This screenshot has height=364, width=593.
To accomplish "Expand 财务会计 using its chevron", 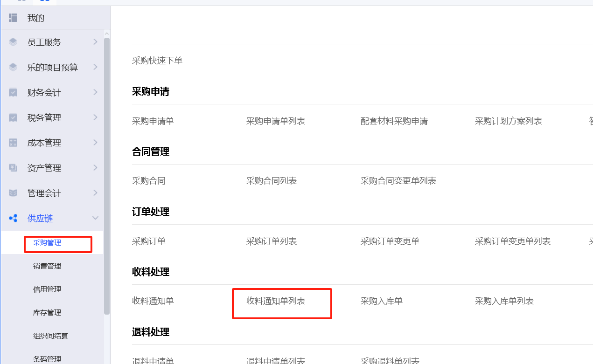I will click(95, 93).
